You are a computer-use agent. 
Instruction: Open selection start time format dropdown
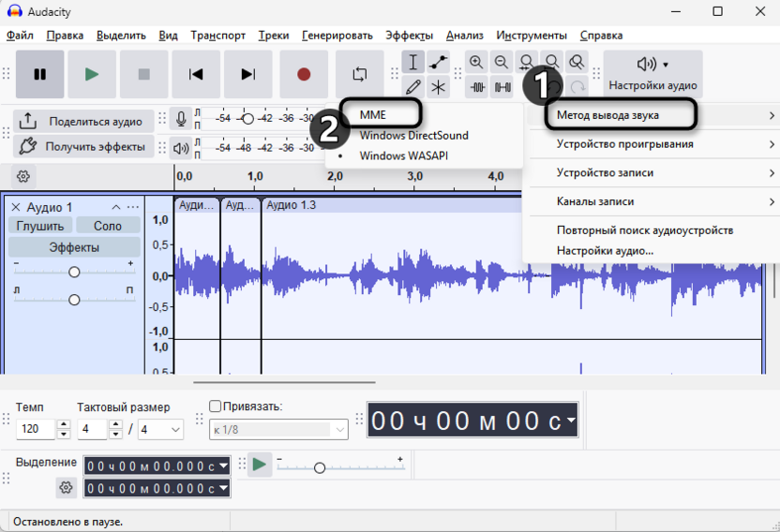(x=224, y=465)
